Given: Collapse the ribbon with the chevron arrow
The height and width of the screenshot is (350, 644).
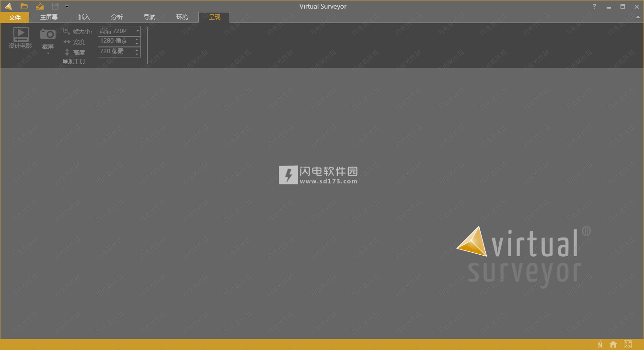Looking at the screenshot, I should coord(638,17).
